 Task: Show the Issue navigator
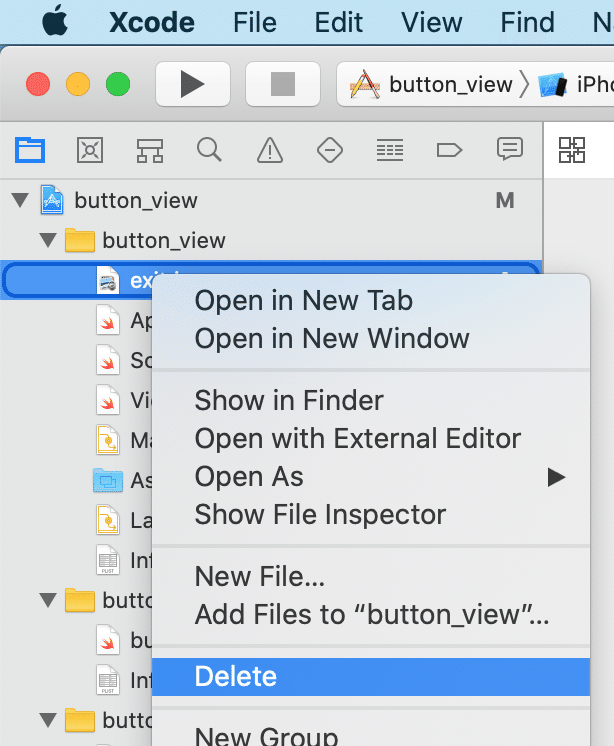(x=269, y=150)
